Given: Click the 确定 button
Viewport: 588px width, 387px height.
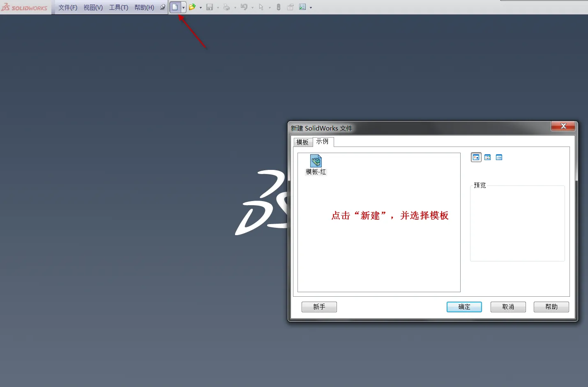Looking at the screenshot, I should (464, 307).
